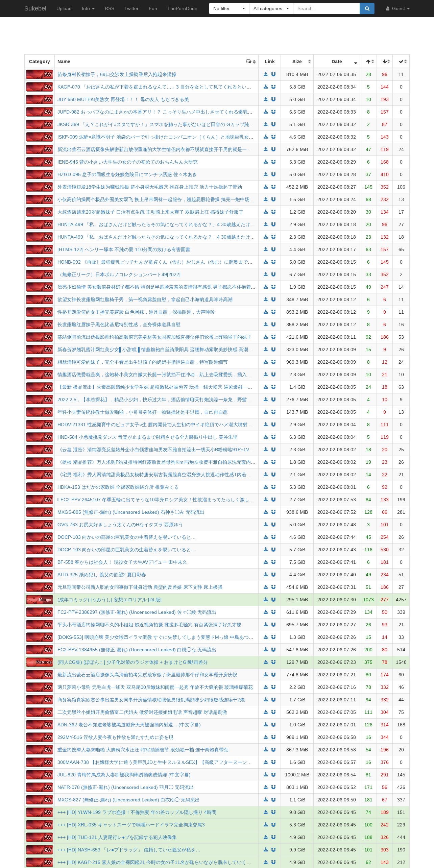Viewport: 434px width, 868px height.
Task: Click the Link column header
Action: coord(270,62)
